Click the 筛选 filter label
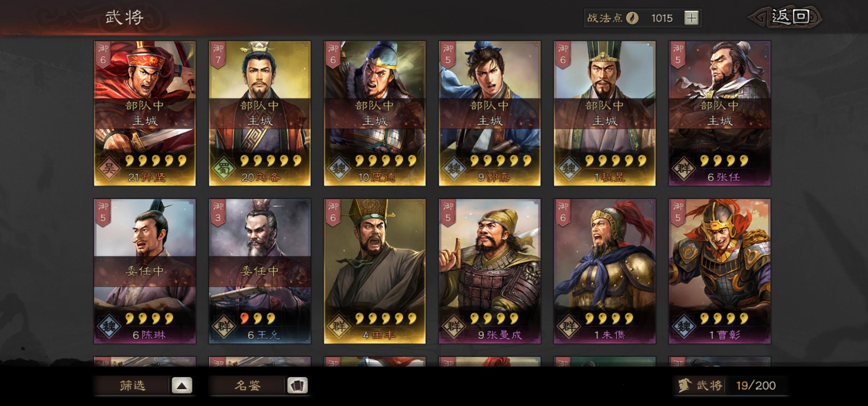 point(132,385)
